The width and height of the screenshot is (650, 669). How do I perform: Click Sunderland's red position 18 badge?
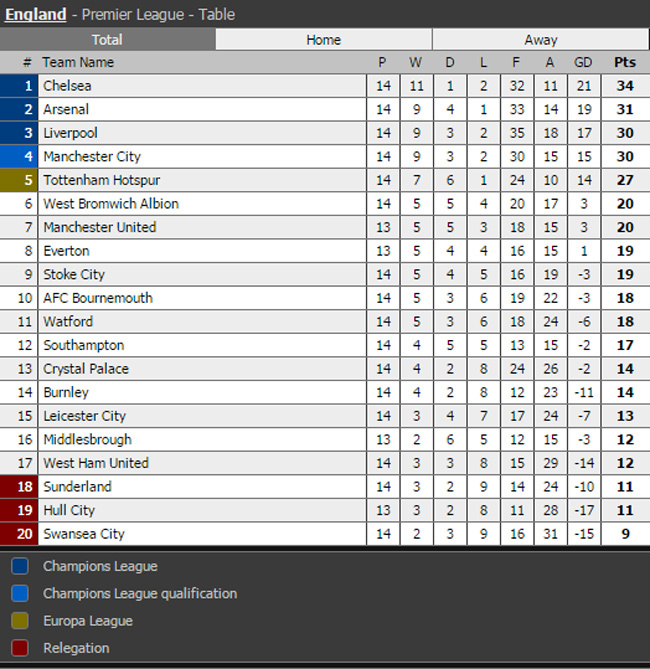point(20,487)
